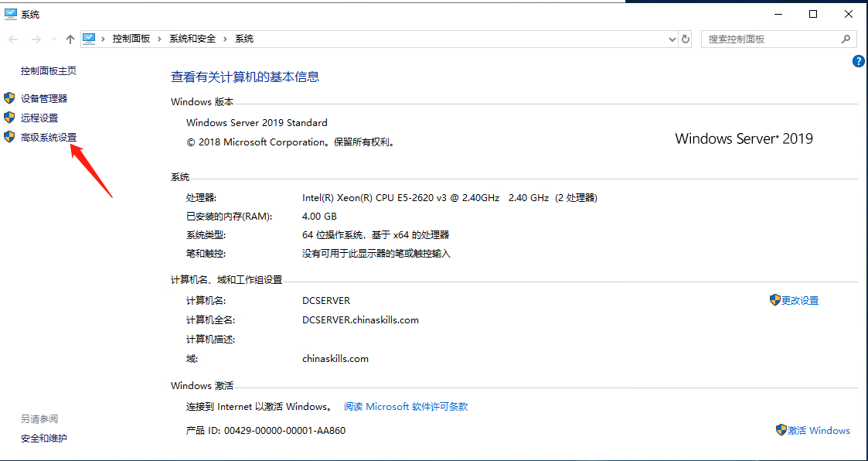
Task: Click the system window title bar icon
Action: click(11, 15)
